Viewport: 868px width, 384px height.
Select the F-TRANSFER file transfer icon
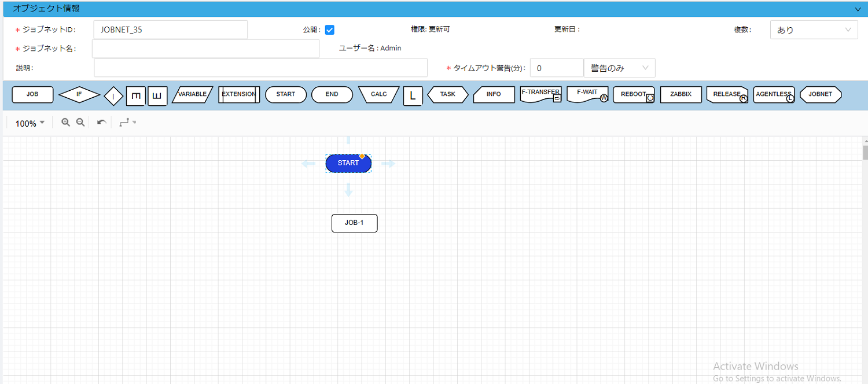[x=540, y=94]
